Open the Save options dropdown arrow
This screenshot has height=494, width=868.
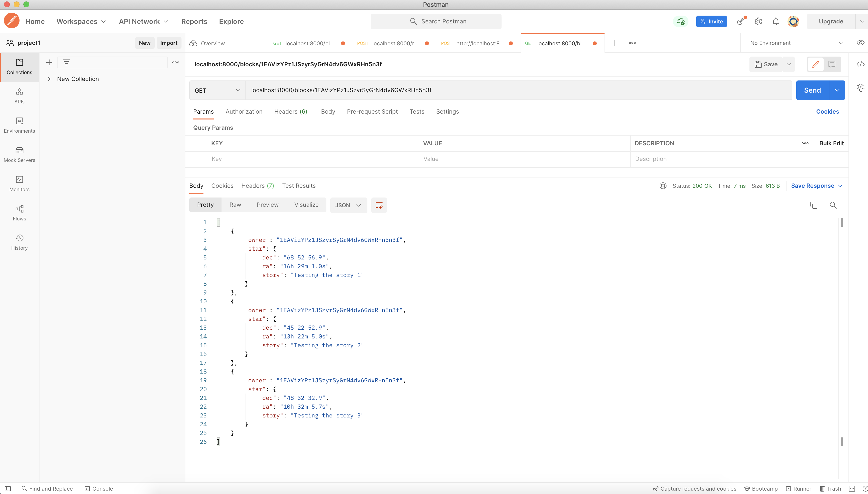click(x=789, y=64)
